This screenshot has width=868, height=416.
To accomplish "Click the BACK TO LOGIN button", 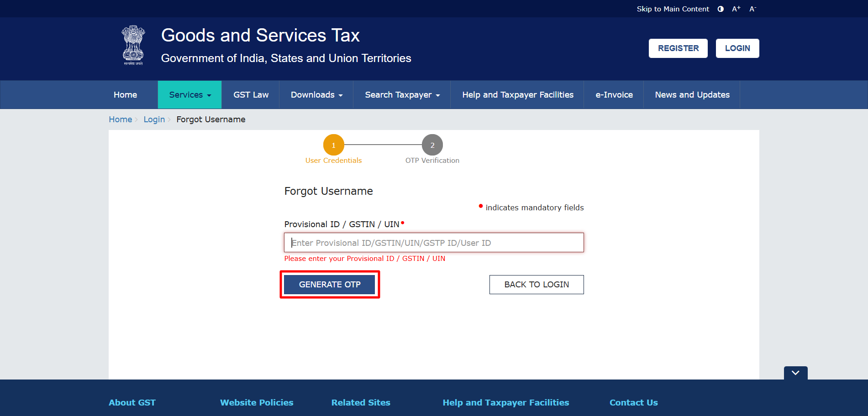I will tap(537, 285).
